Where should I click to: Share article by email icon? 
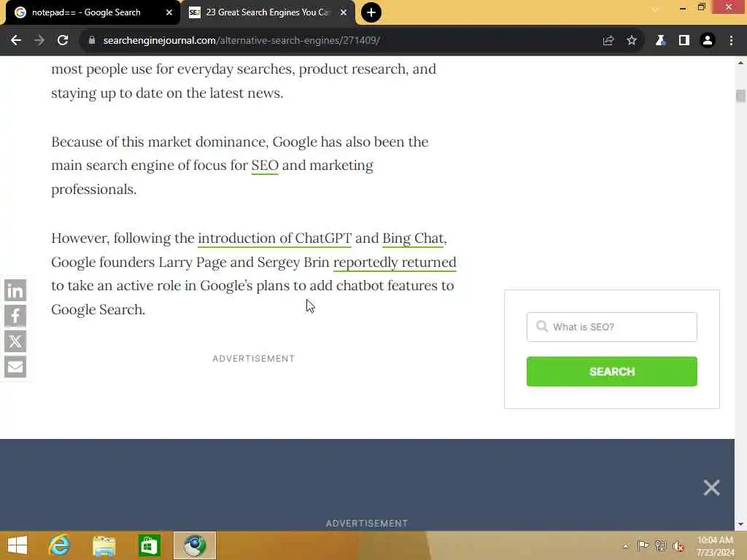click(15, 367)
